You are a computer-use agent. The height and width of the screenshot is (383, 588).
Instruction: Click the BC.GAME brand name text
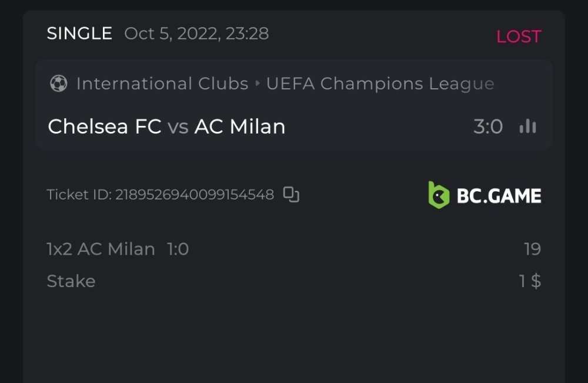(499, 195)
